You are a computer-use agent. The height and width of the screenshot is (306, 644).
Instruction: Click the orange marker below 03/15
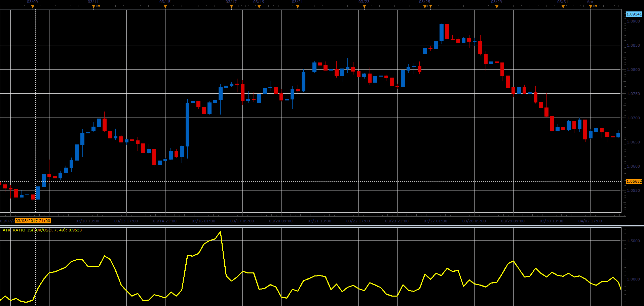[x=165, y=7]
